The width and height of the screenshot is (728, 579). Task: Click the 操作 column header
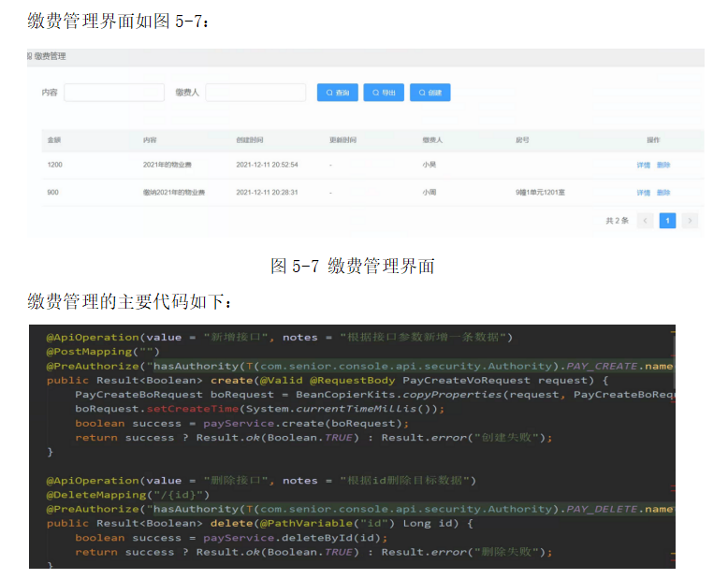click(x=653, y=139)
